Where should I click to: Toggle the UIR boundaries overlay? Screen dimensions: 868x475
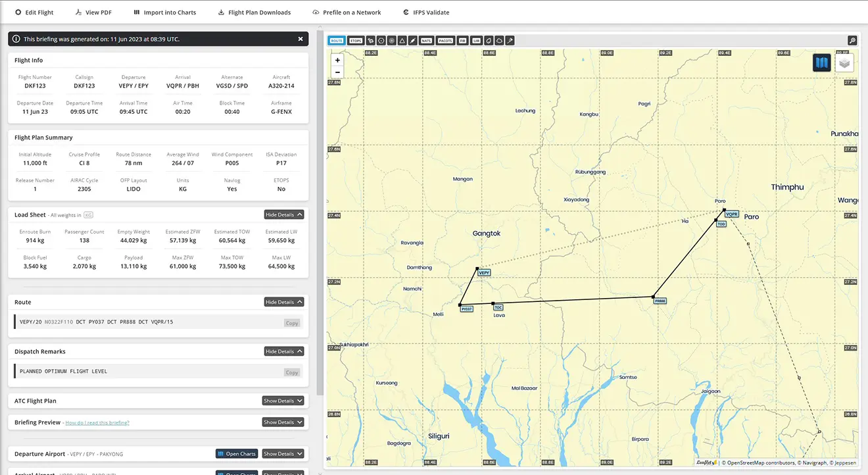[477, 40]
